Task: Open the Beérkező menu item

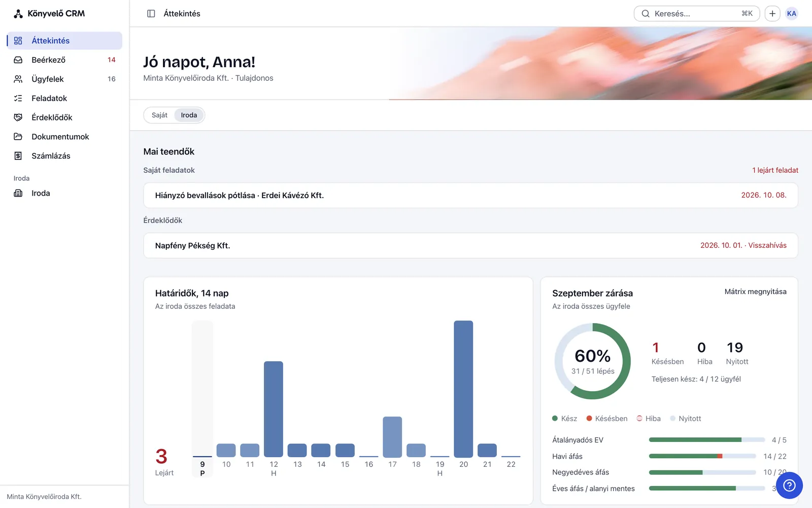Action: pyautogui.click(x=64, y=60)
